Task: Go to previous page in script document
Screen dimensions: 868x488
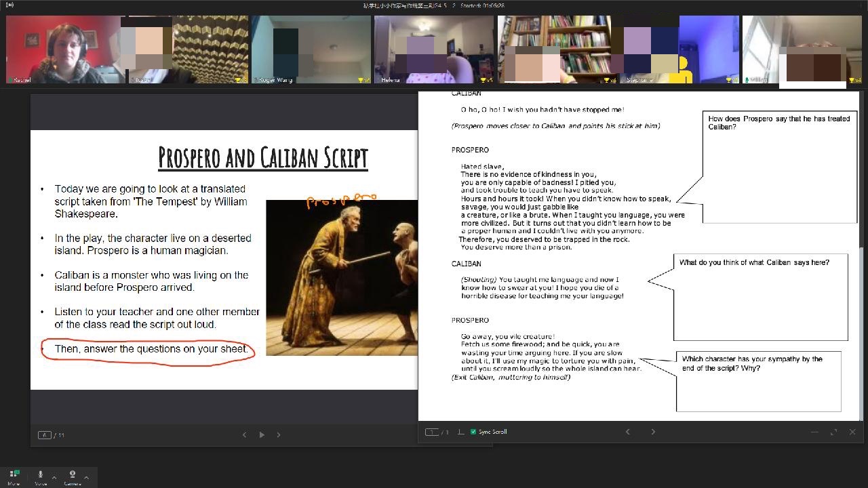Action: (628, 432)
